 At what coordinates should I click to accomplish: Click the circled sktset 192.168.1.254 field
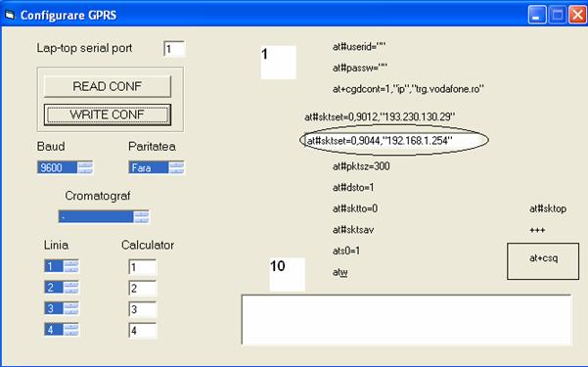[393, 140]
